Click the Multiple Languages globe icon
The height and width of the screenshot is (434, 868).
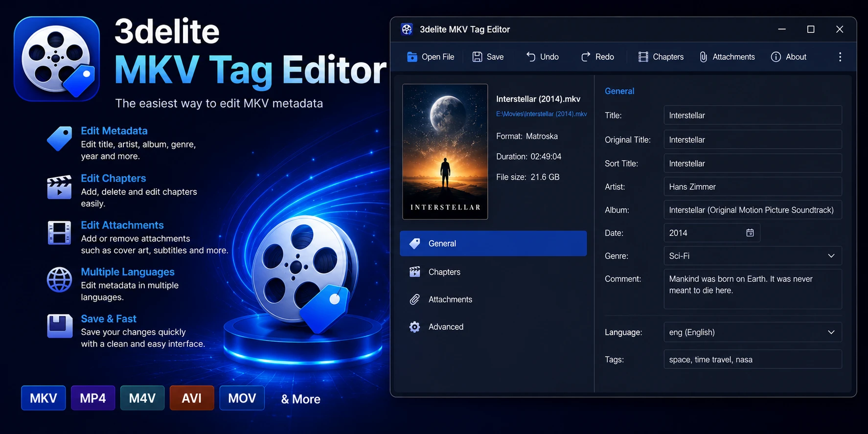[x=59, y=279]
